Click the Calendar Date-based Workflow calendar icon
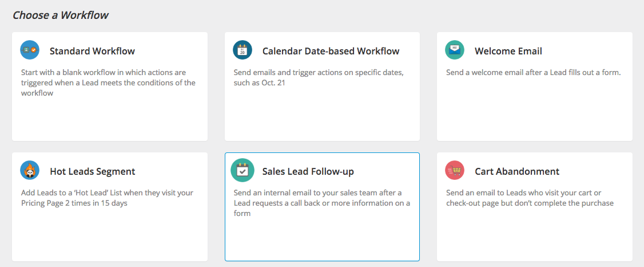The width and height of the screenshot is (644, 267). tap(243, 50)
